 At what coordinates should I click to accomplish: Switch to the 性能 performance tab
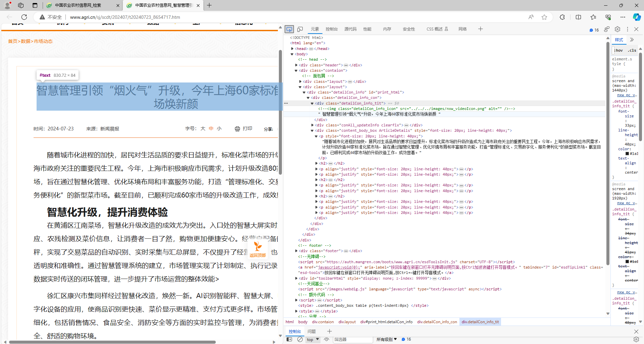tap(367, 29)
